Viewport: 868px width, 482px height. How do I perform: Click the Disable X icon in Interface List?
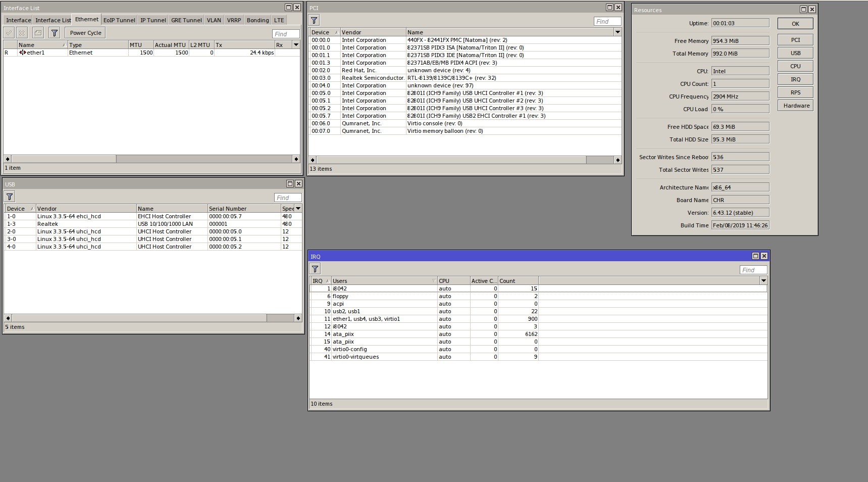coord(22,33)
